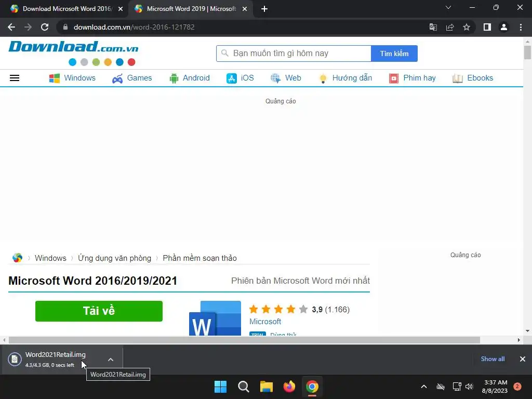Open the iOS category
The height and width of the screenshot is (399, 532).
point(240,78)
